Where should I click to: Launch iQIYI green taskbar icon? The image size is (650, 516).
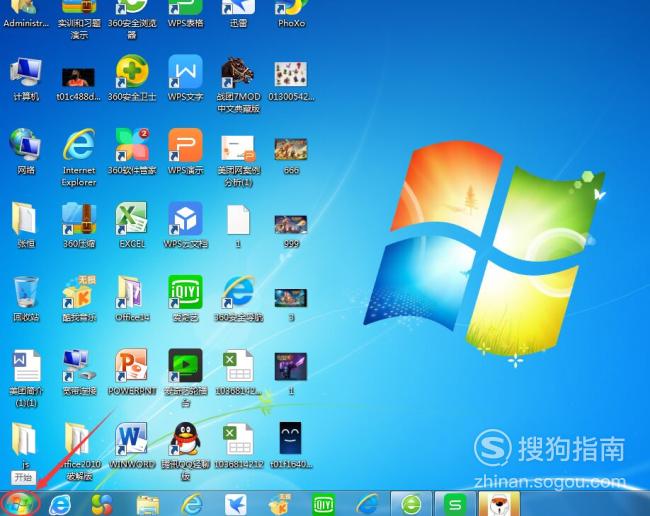pos(323,505)
